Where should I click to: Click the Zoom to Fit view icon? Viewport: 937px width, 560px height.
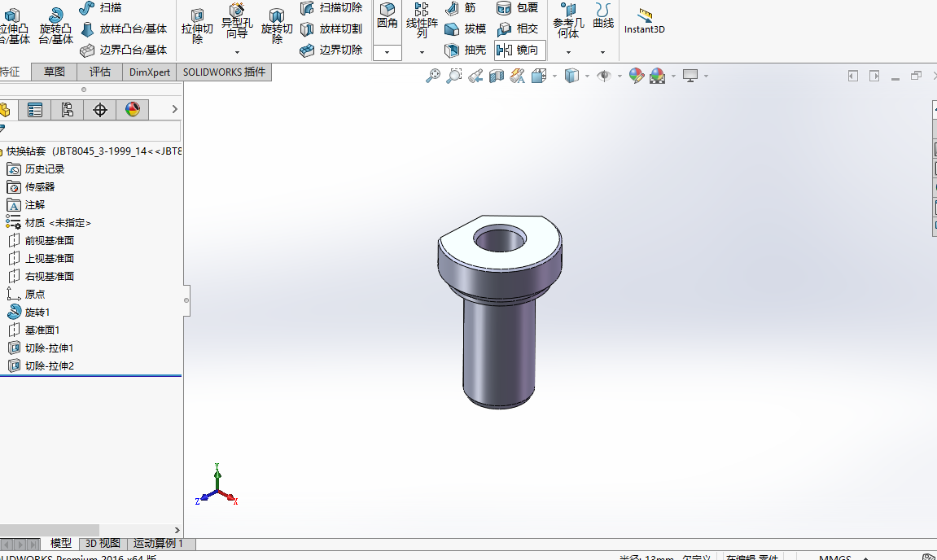point(432,76)
